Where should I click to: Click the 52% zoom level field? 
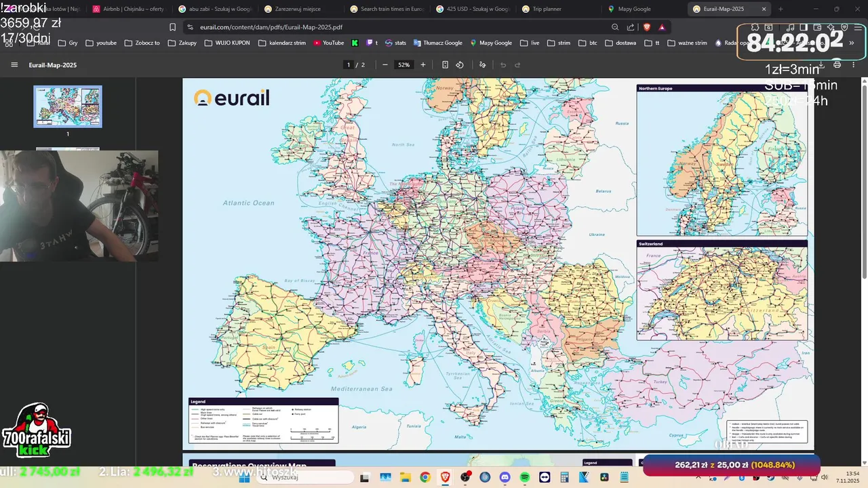click(404, 65)
